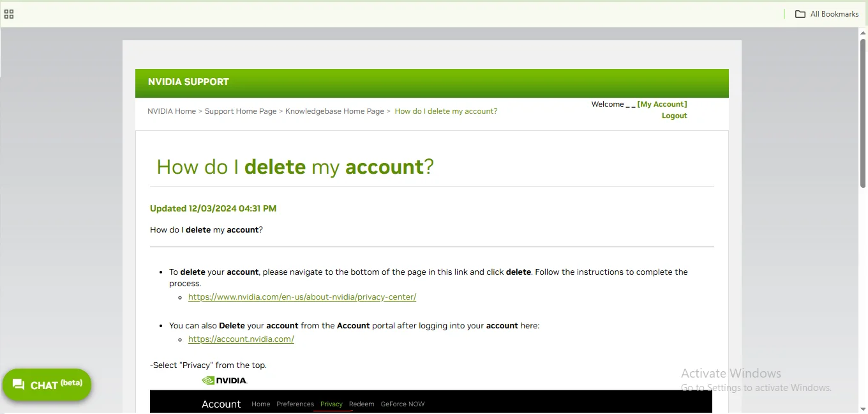Open Knowledgebase Home Page breadcrumb
The height and width of the screenshot is (414, 868).
point(334,111)
